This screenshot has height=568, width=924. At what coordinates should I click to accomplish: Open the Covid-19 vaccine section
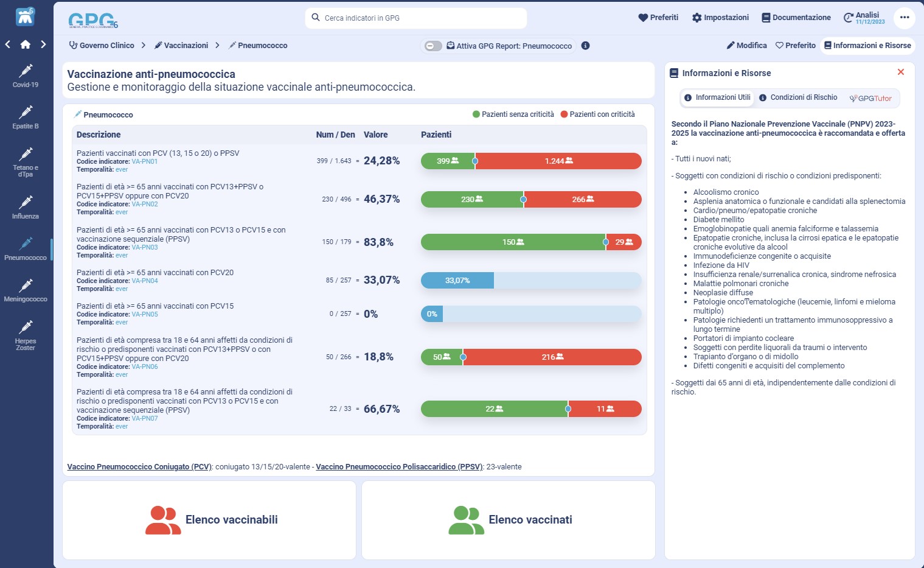(26, 75)
